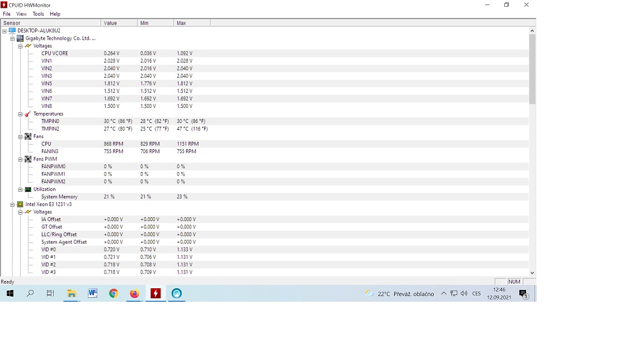Click the Xeon Voltages lightning icon

click(x=28, y=212)
